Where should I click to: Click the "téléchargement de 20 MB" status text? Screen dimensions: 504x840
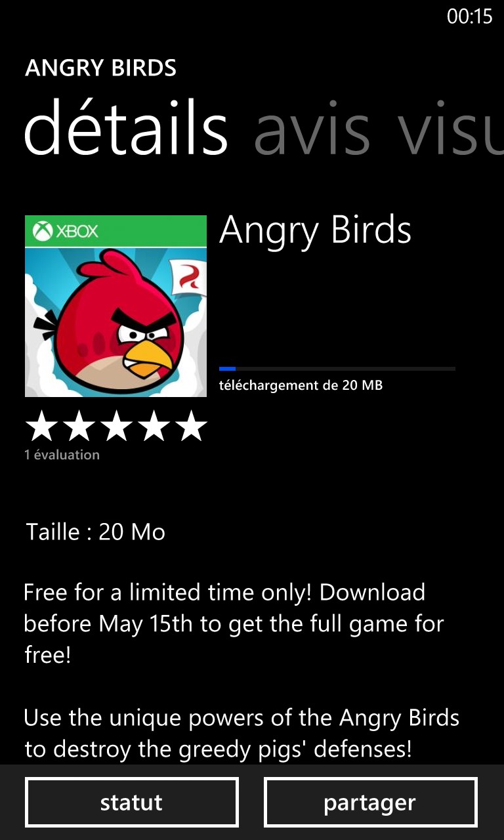301,385
